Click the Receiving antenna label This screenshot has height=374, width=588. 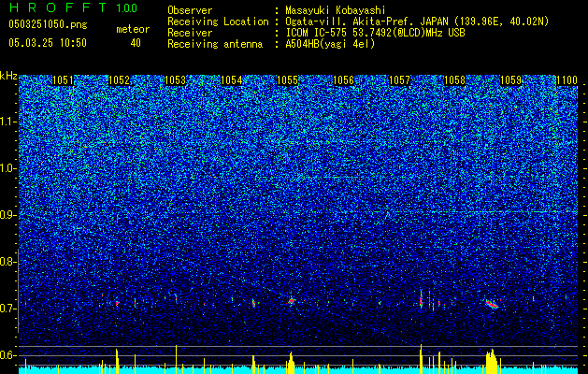[x=215, y=44]
